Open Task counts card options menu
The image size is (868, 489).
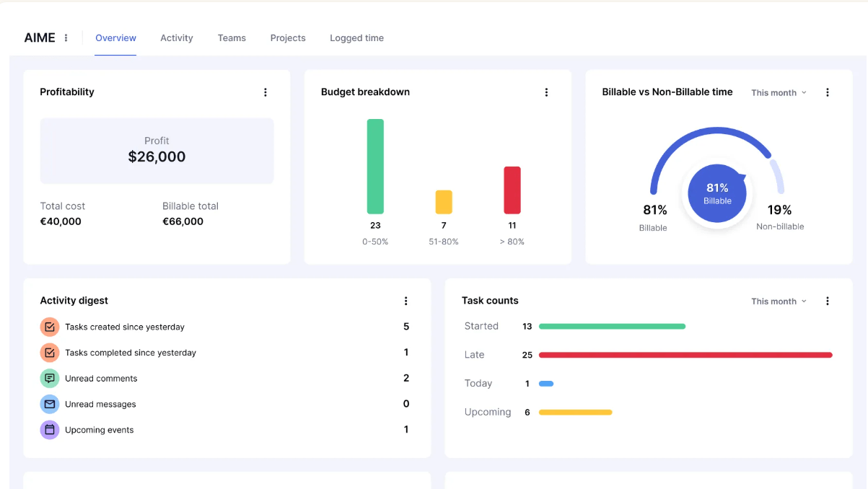[x=828, y=301]
